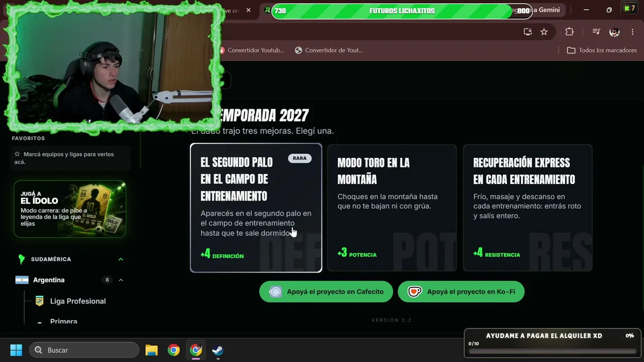The height and width of the screenshot is (362, 644).
Task: Click the 'Marcá equipos y ligas' hint text
Action: (64, 158)
